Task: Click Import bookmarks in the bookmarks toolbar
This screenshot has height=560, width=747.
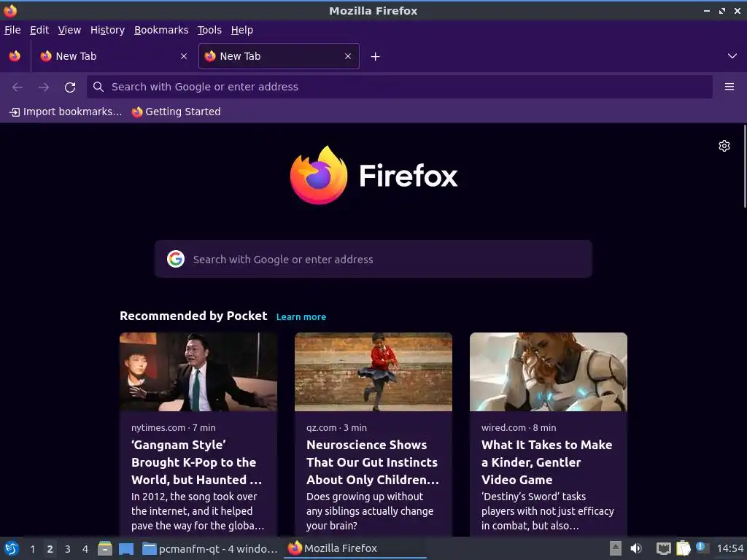Action: click(x=66, y=112)
